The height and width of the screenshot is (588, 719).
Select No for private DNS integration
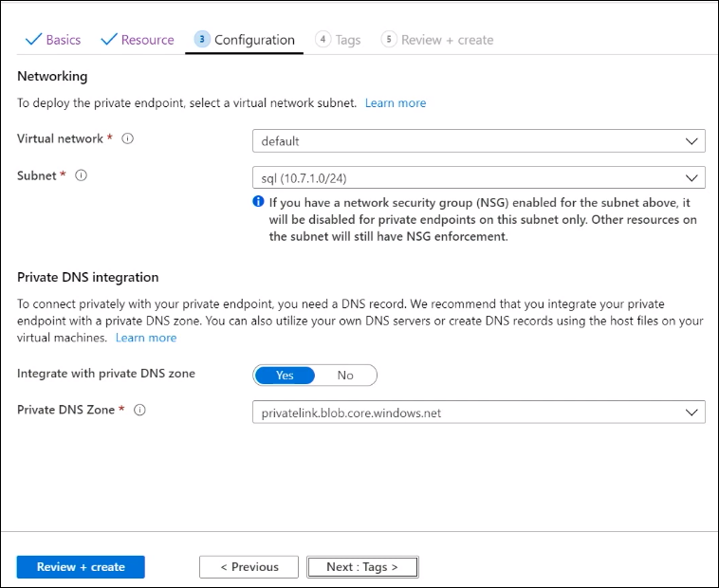coord(345,376)
